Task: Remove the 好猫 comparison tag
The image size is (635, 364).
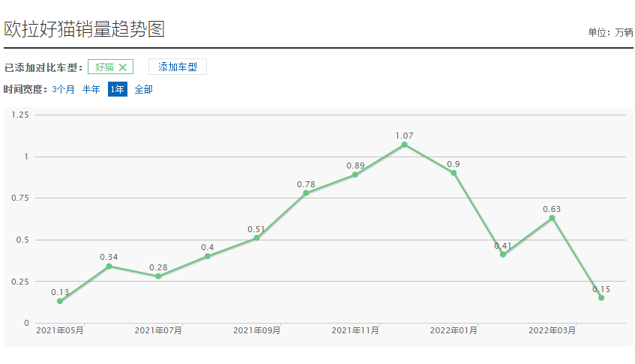Action: click(x=123, y=67)
